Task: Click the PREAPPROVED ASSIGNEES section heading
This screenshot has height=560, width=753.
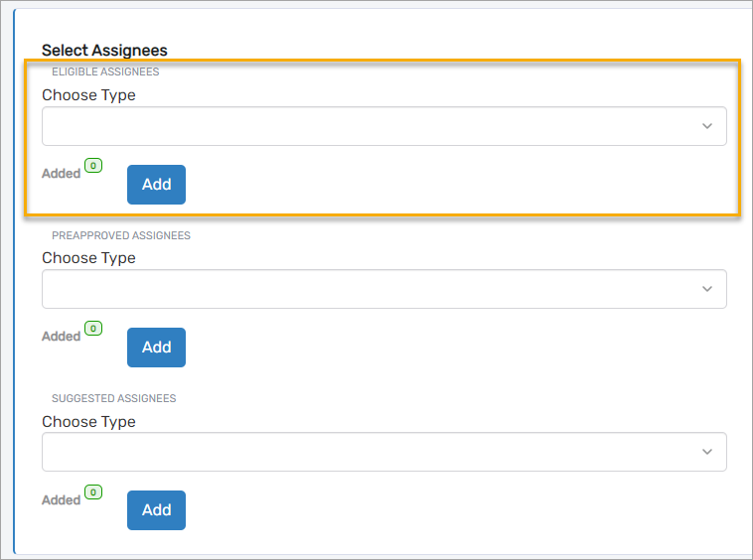Action: 121,236
